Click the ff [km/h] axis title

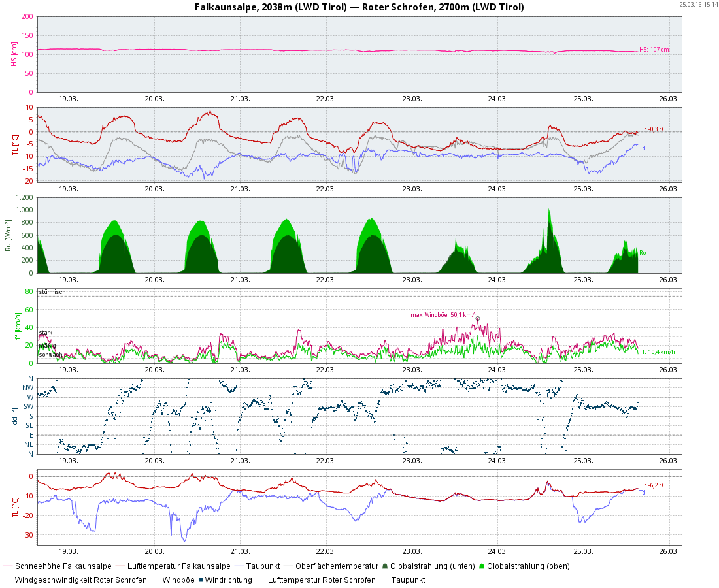point(18,326)
